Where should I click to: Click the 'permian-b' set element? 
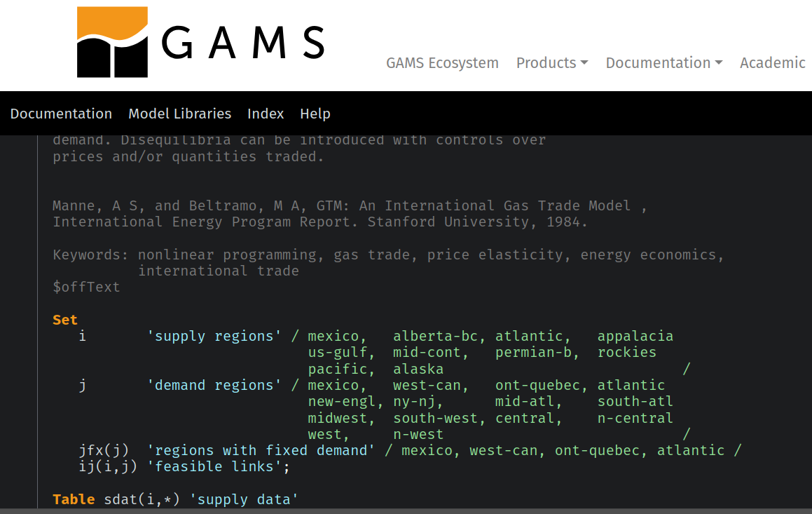(533, 353)
